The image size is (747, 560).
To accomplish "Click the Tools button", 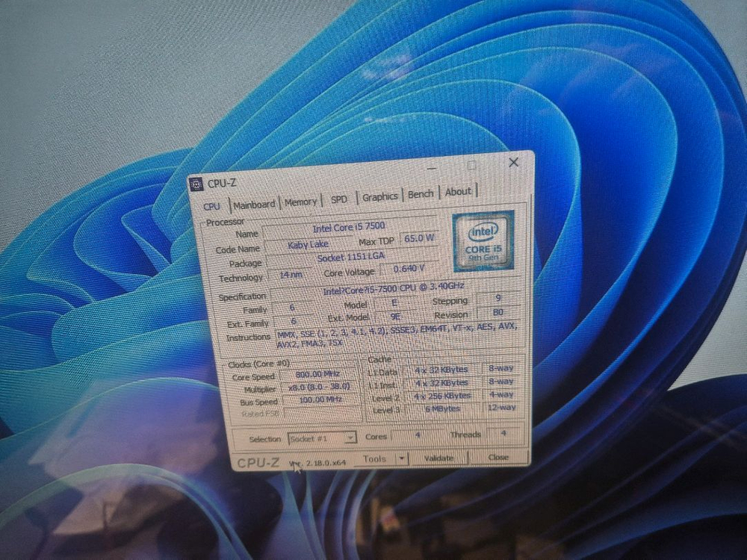I will click(x=374, y=458).
